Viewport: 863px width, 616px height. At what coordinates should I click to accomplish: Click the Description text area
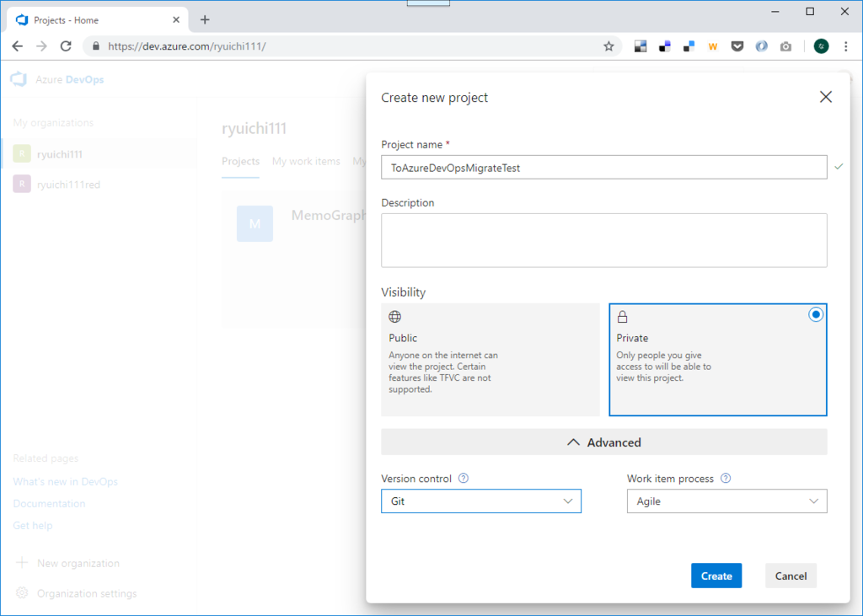(x=603, y=240)
